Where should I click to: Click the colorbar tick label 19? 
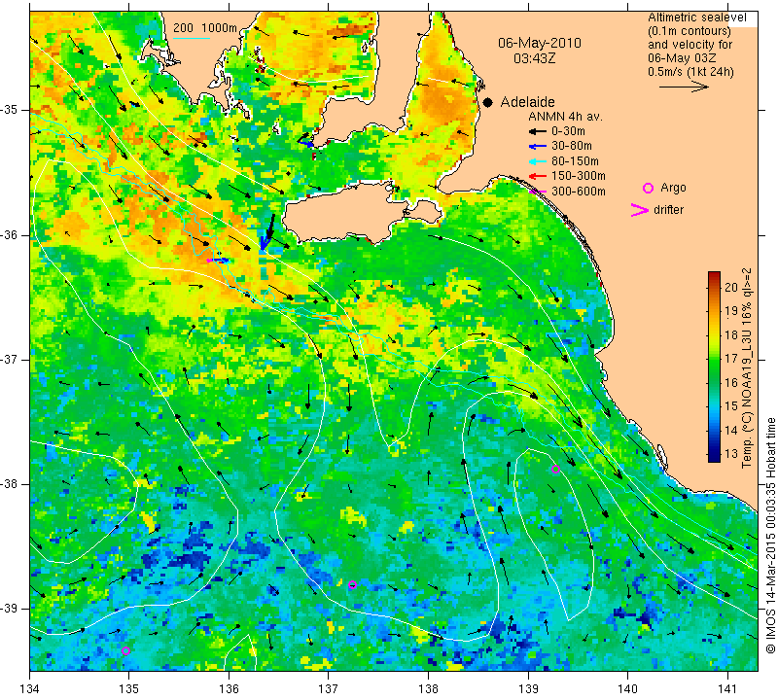pyautogui.click(x=731, y=311)
